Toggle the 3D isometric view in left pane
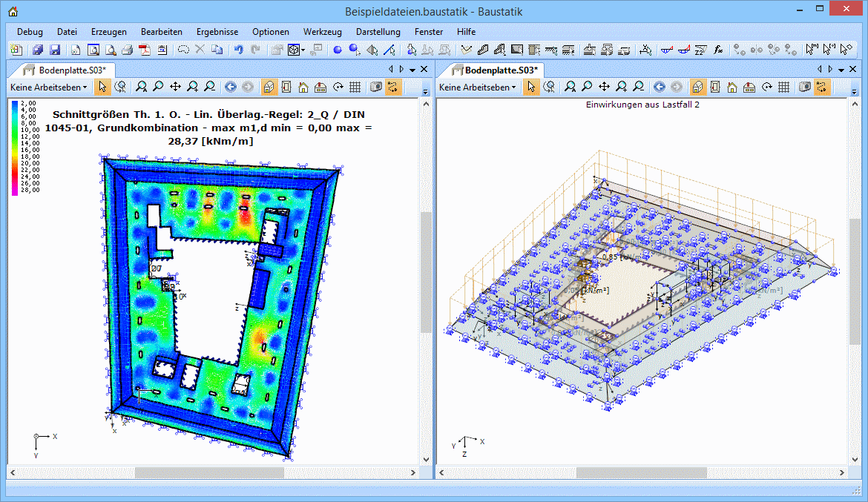The image size is (868, 502). [269, 87]
